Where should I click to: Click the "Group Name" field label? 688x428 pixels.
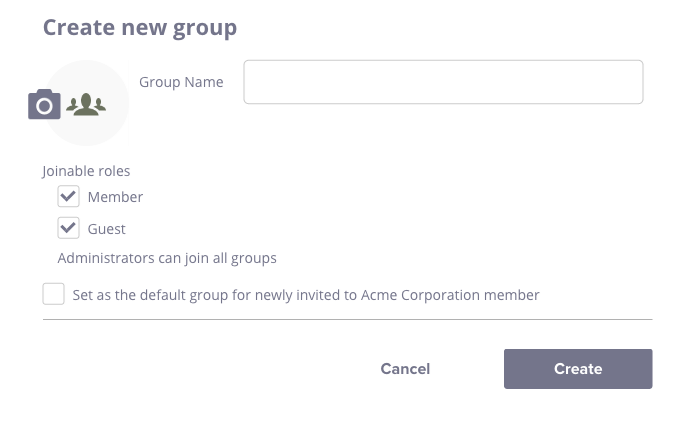(x=181, y=82)
